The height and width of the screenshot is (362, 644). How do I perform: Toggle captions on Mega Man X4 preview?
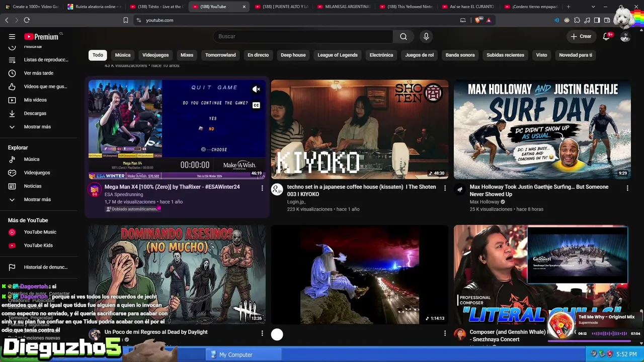coord(257,105)
